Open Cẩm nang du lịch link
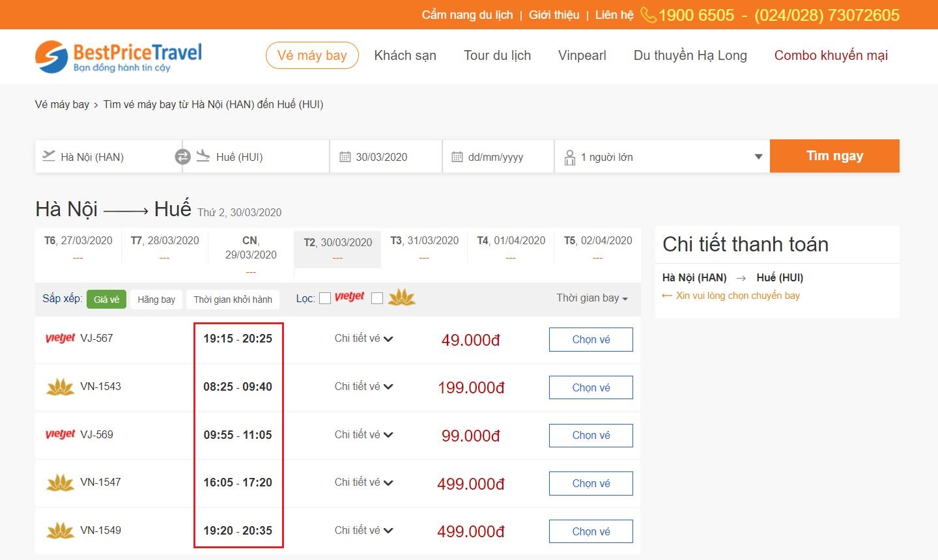 (467, 15)
